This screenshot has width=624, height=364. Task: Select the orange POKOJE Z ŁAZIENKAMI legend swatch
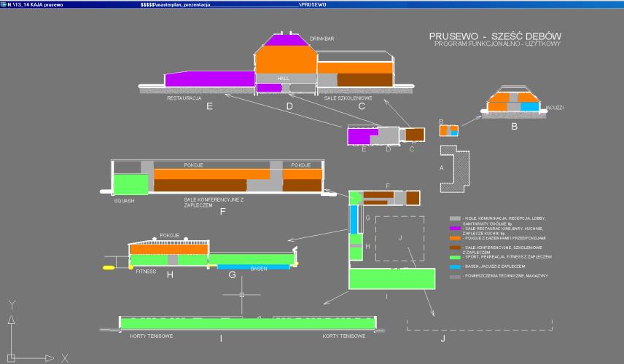pyautogui.click(x=455, y=238)
